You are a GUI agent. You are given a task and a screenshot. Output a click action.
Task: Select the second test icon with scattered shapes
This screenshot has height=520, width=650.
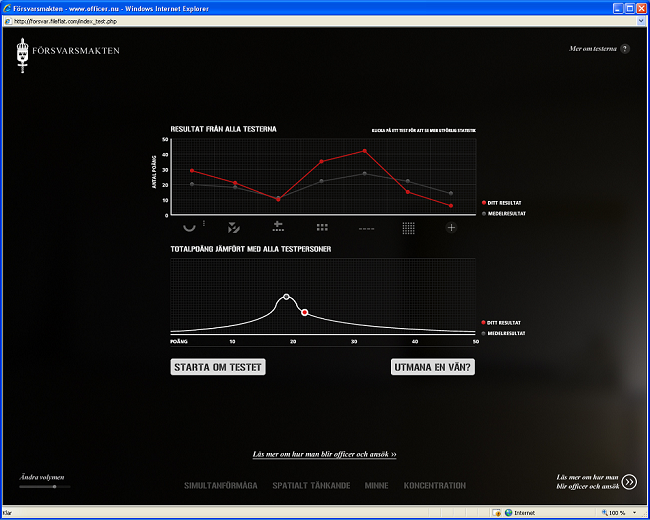click(x=235, y=228)
